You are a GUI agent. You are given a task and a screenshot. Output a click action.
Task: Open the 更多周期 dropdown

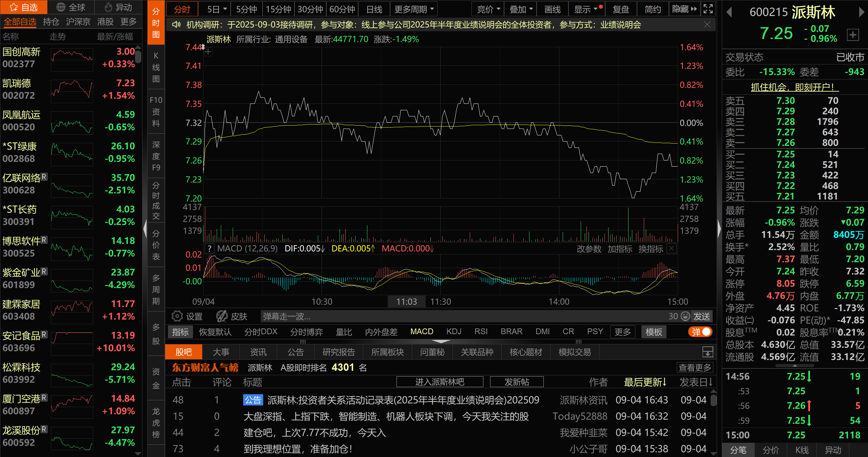414,9
